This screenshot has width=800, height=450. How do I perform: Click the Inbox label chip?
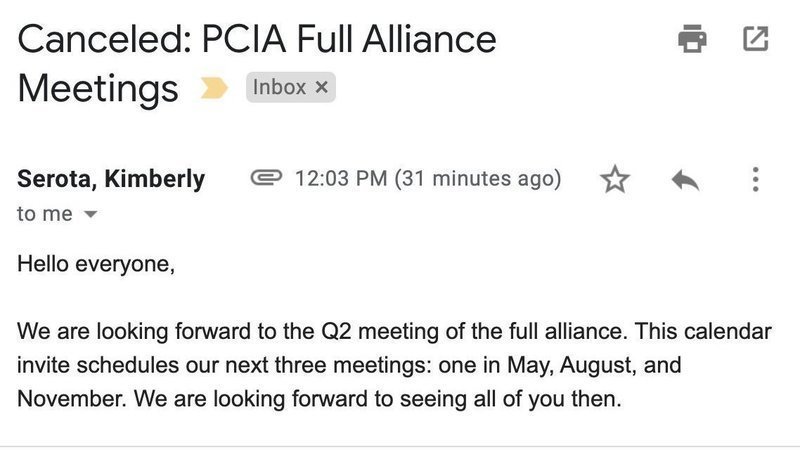click(x=280, y=88)
